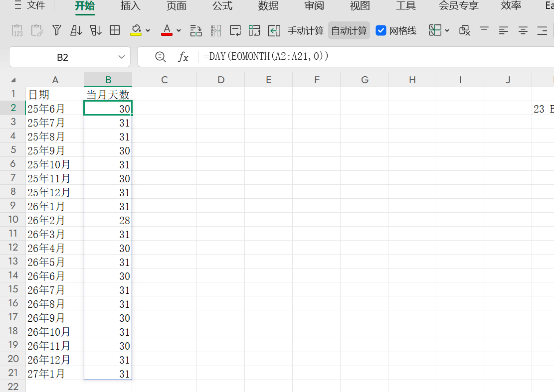Switch to the 审阅 tab
The height and width of the screenshot is (392, 554).
coord(314,5)
